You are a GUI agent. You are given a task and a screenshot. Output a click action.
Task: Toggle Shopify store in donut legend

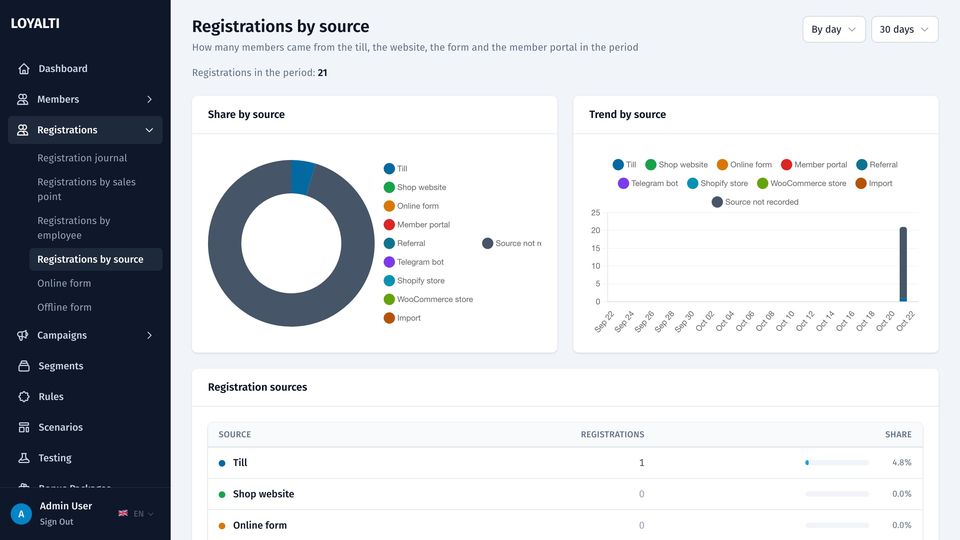pos(414,280)
